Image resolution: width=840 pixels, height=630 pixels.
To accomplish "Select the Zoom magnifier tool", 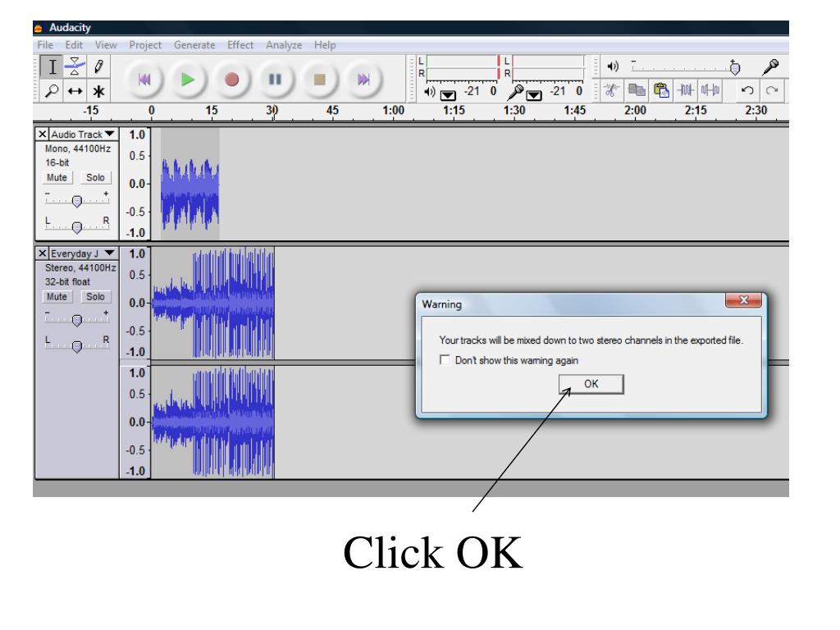I will 52,91.
